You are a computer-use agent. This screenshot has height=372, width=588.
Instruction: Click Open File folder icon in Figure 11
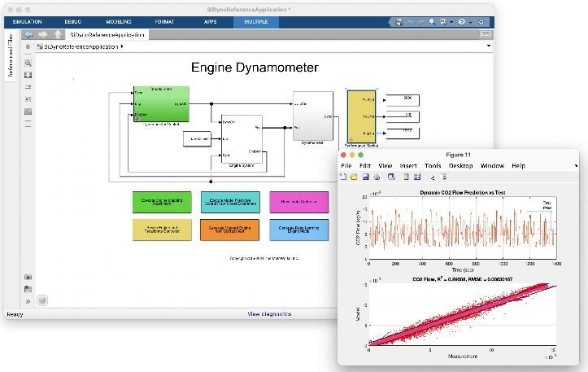[354, 177]
